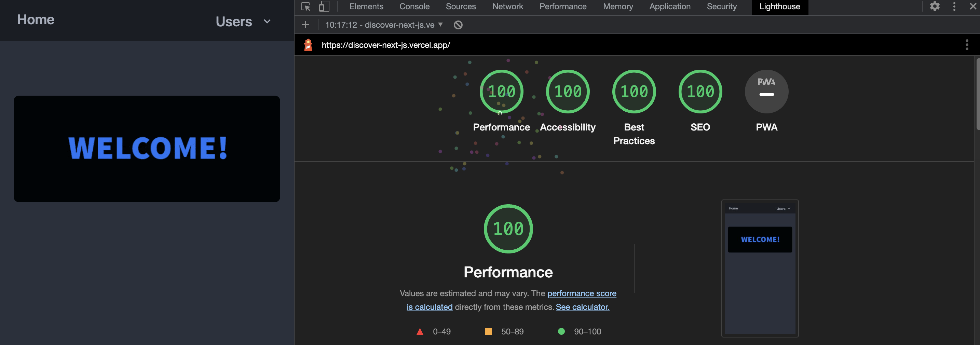Open the Application tab
Viewport: 980px width, 345px height.
[670, 6]
